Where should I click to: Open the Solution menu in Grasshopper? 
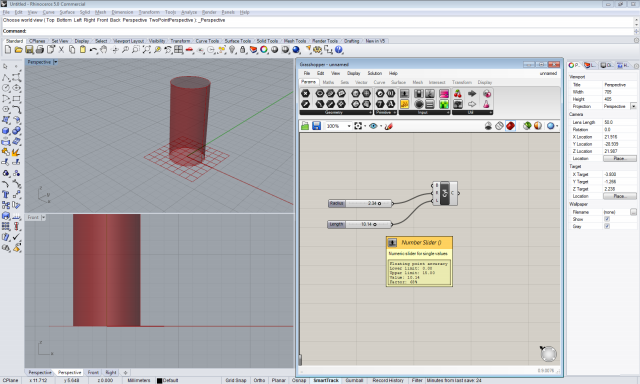pos(375,73)
